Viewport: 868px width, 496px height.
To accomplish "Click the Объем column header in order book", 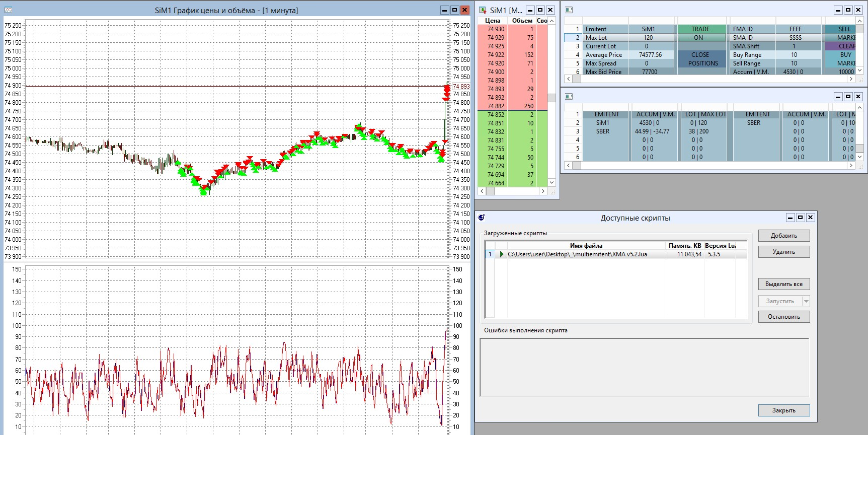I will coord(522,21).
